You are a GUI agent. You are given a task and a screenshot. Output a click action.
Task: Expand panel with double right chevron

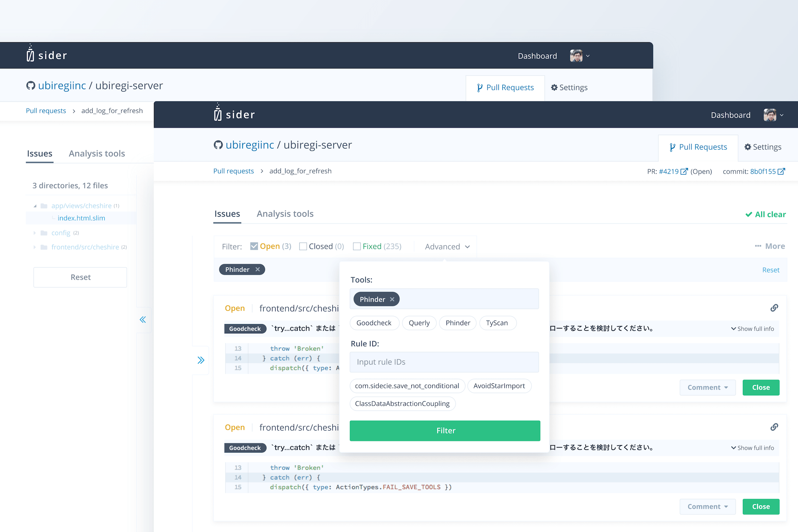pyautogui.click(x=201, y=360)
